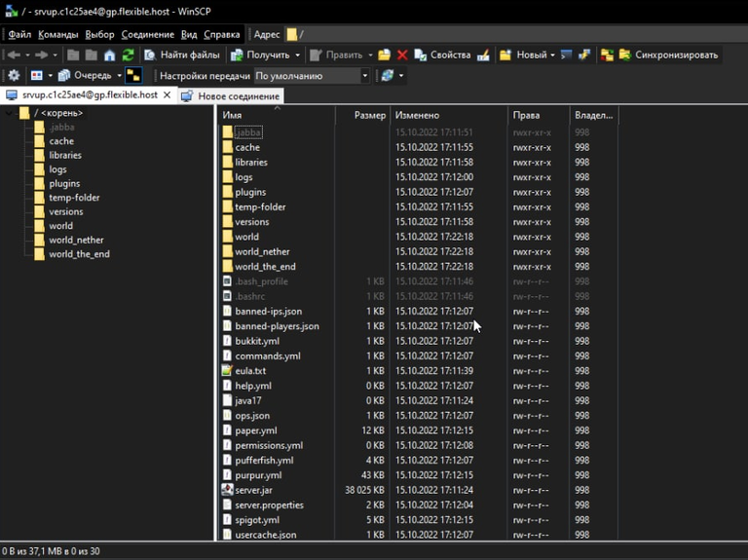This screenshot has width=748, height=560.
Task: Select server.jar in the file list
Action: (x=253, y=490)
